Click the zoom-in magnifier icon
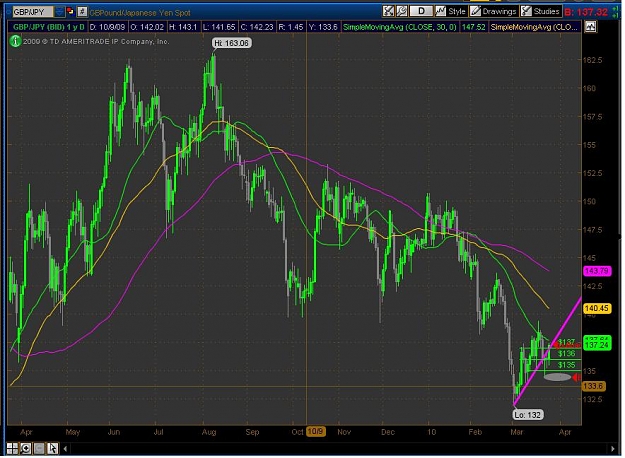Image resolution: width=625 pixels, height=458 pixels. click(26, 449)
